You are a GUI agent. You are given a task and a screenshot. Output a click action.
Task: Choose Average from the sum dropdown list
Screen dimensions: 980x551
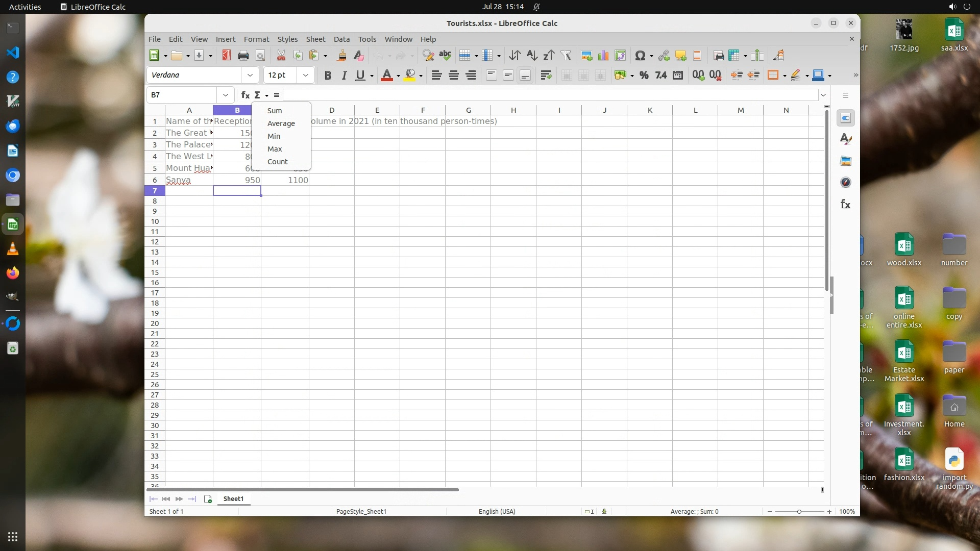(281, 123)
